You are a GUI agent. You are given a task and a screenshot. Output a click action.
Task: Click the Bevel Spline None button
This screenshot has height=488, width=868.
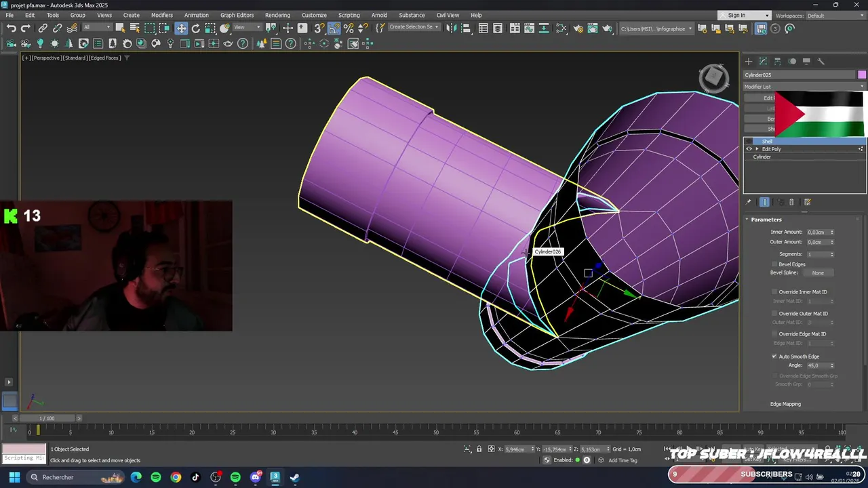pyautogui.click(x=818, y=273)
